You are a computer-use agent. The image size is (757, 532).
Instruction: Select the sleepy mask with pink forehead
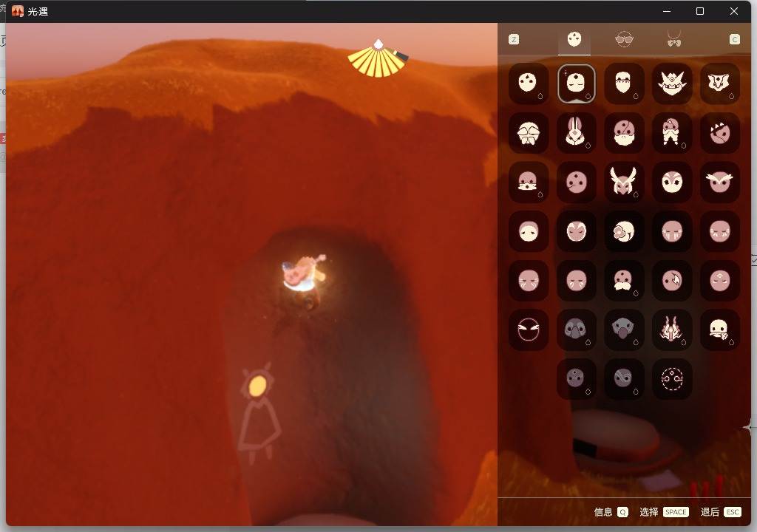pyautogui.click(x=528, y=231)
